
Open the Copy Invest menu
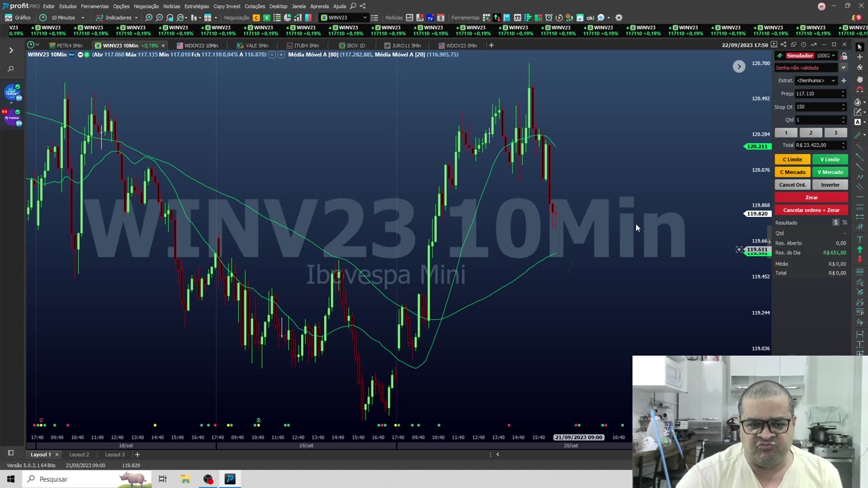(x=227, y=6)
